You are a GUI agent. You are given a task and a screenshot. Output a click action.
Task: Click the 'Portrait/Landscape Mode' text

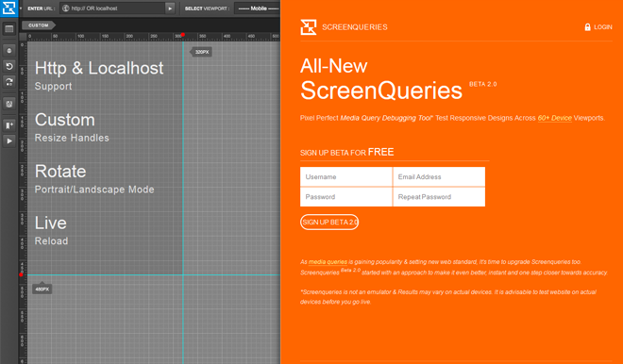pos(94,190)
